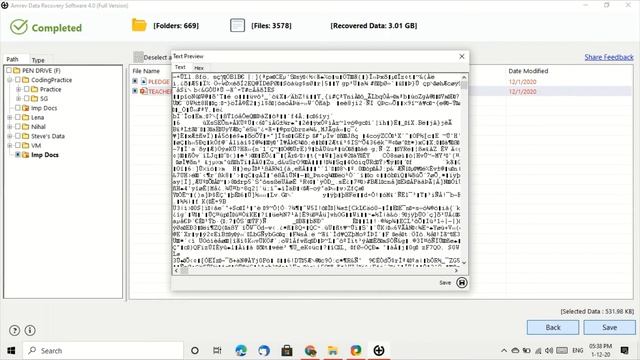Open the notification center icon
Screen dimensions: 640x360
click(x=624, y=350)
